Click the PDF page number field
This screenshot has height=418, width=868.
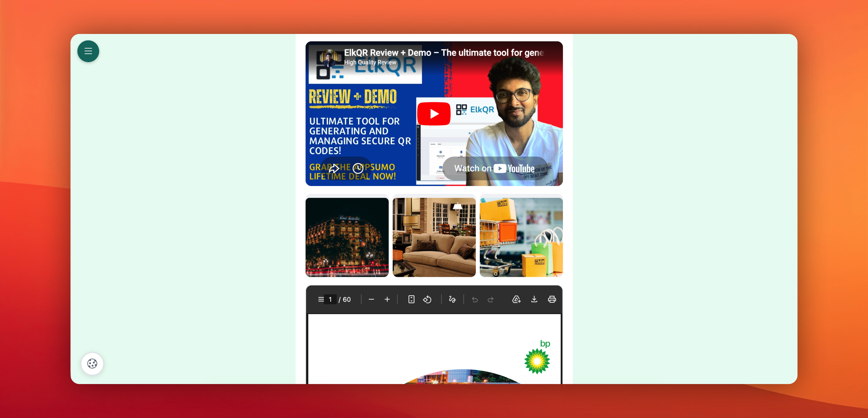pyautogui.click(x=330, y=299)
